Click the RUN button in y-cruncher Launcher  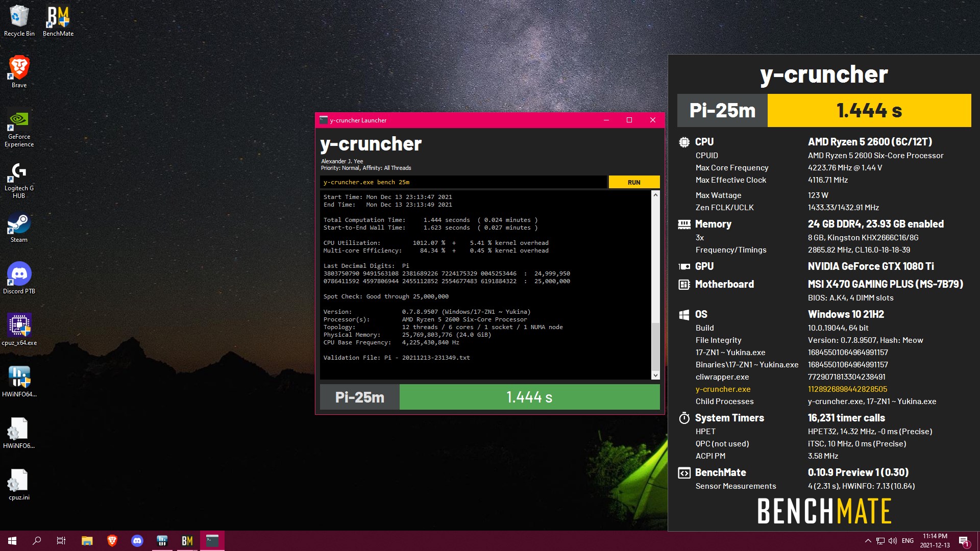point(634,182)
